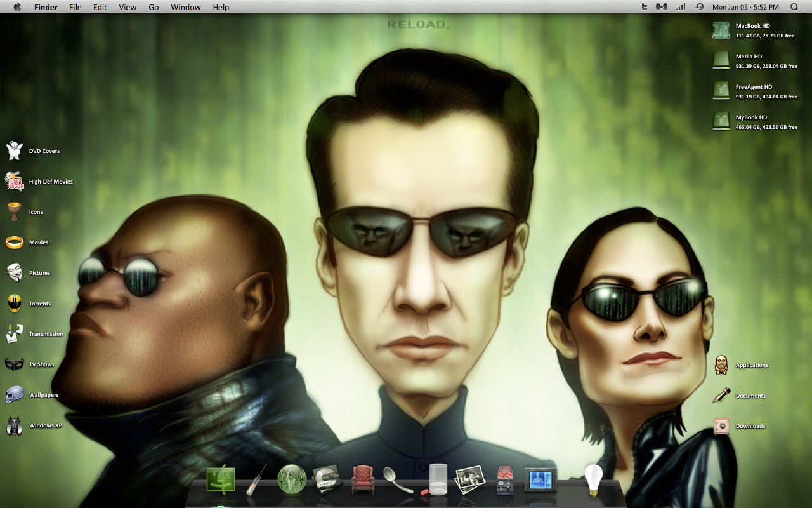Click the CD cases icon in Dock

pyautogui.click(x=327, y=479)
